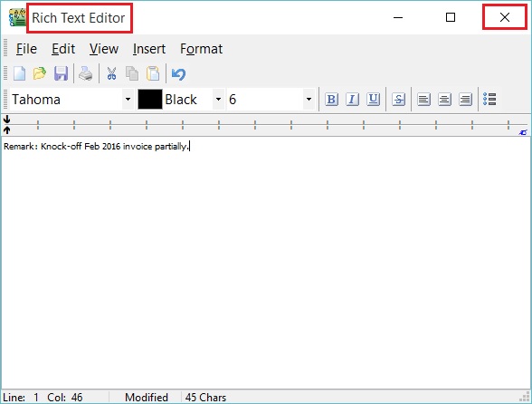This screenshot has height=404, width=532.
Task: Toggle strikethrough formatting
Action: click(399, 100)
